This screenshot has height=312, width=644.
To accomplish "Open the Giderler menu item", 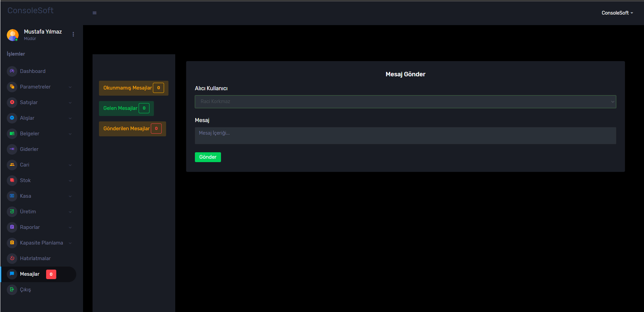I will (38, 149).
